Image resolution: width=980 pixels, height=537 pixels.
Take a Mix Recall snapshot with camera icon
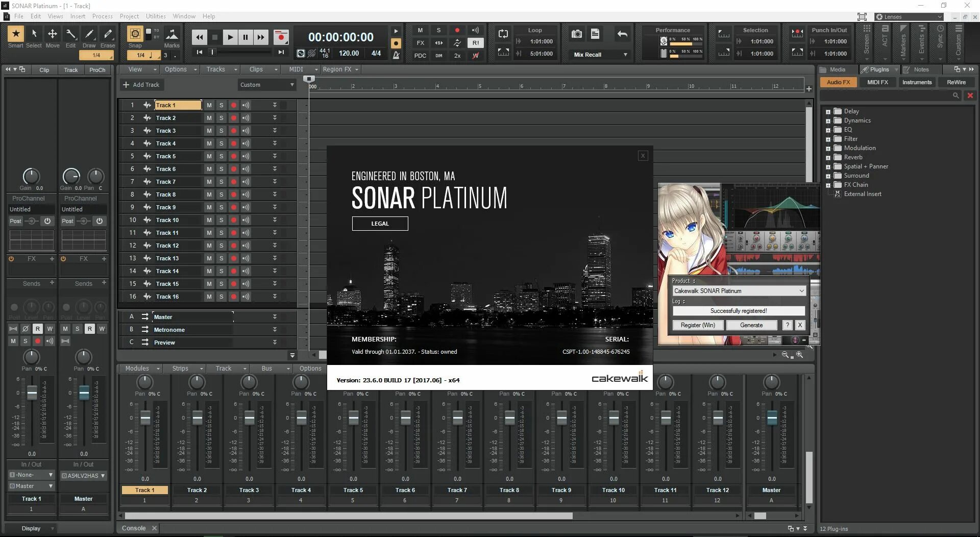point(577,34)
